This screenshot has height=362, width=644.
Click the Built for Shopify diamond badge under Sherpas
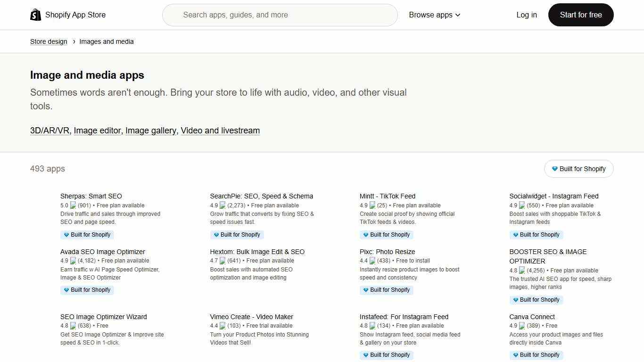(66, 234)
